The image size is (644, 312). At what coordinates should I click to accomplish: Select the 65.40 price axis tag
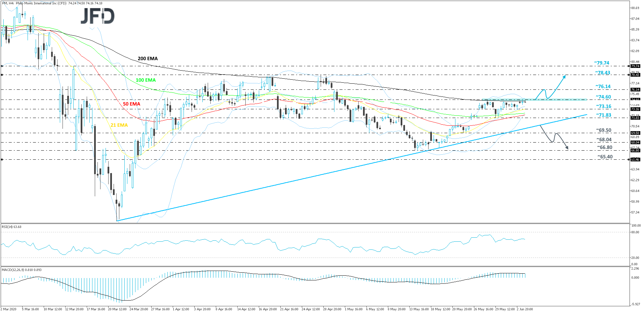[x=635, y=160]
